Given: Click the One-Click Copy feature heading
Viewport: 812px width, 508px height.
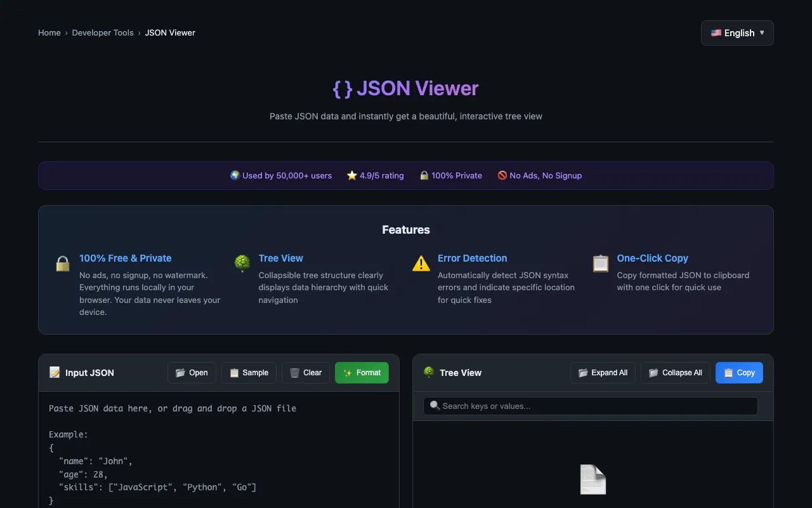Looking at the screenshot, I should (653, 258).
